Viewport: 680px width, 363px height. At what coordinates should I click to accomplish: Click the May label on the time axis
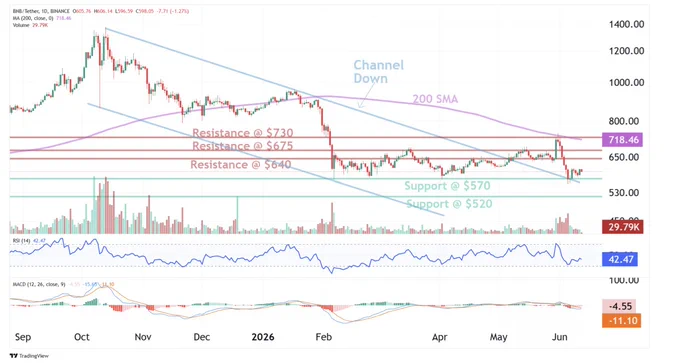498,337
